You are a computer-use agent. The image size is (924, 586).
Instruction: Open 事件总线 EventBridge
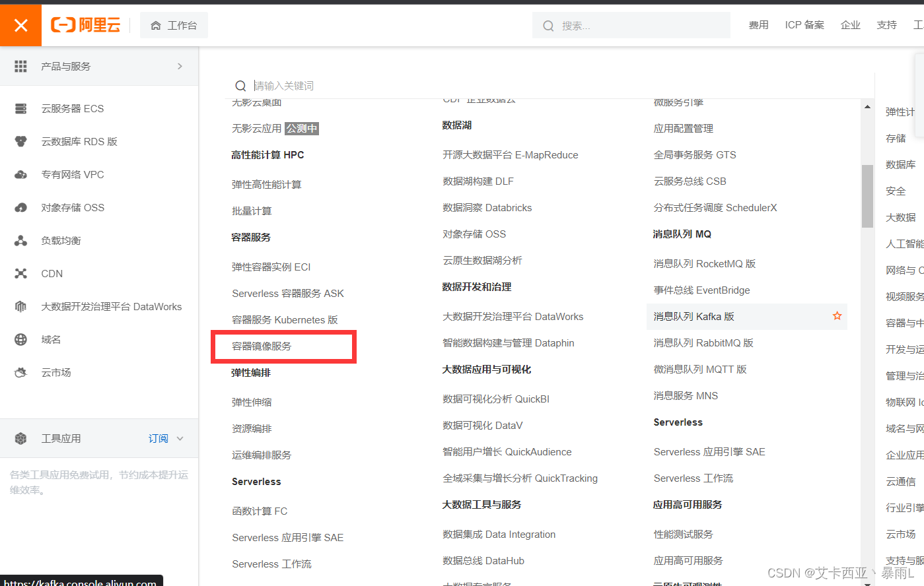click(x=701, y=290)
